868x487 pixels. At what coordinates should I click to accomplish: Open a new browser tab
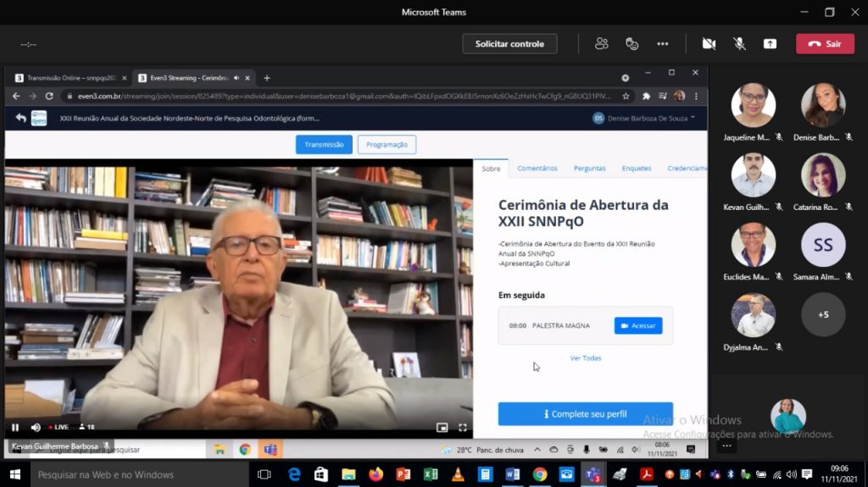(267, 78)
